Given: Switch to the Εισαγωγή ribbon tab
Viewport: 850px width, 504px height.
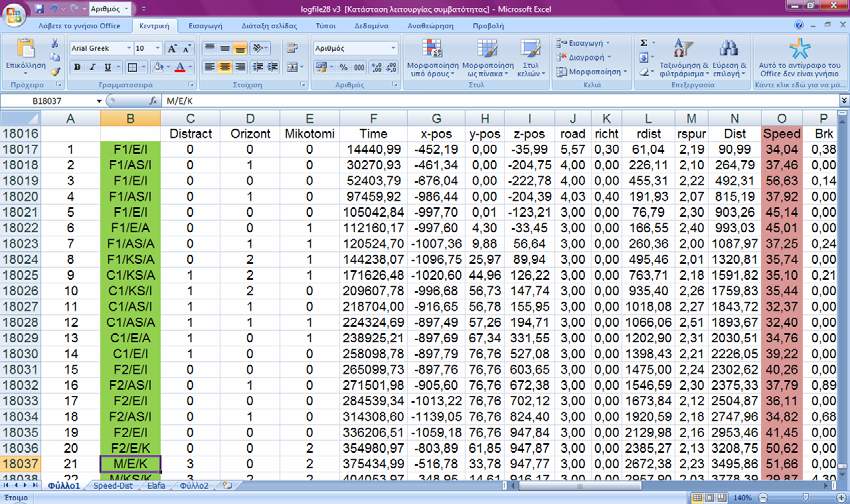Looking at the screenshot, I should 205,25.
